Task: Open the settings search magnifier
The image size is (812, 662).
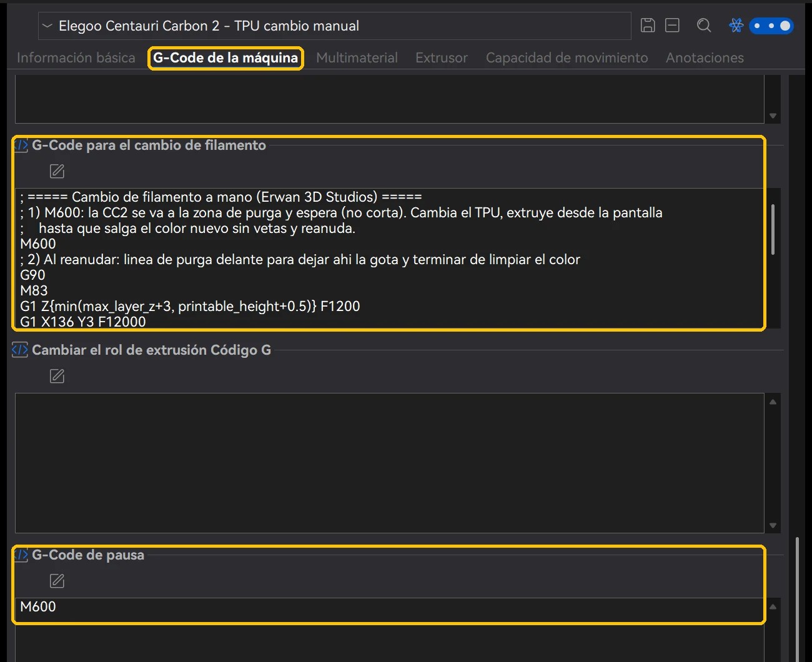Action: click(x=704, y=26)
